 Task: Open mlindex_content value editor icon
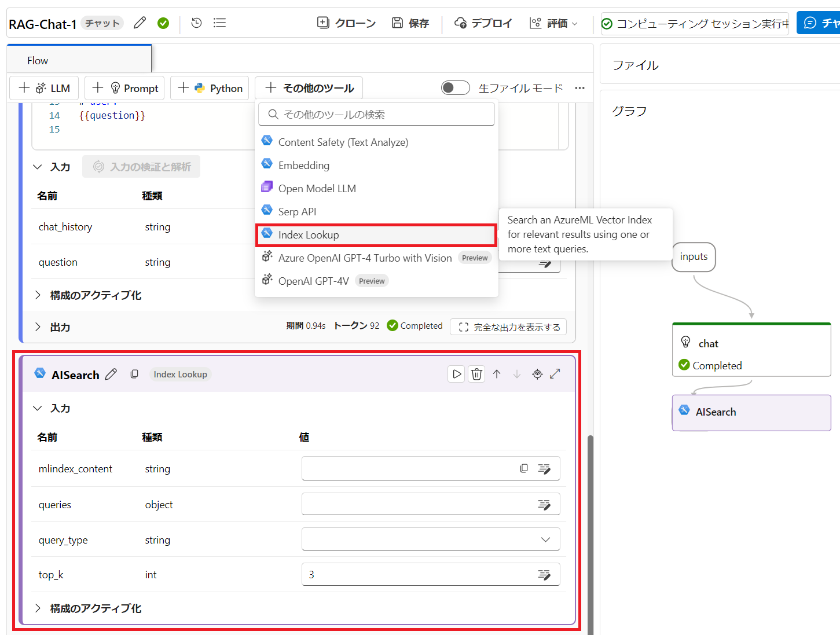click(x=544, y=468)
